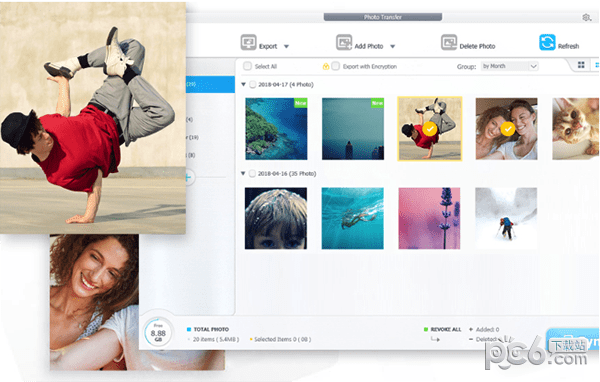Viewport: 600px width, 382px height.
Task: Click the Export toolbar icon
Action: (x=248, y=42)
